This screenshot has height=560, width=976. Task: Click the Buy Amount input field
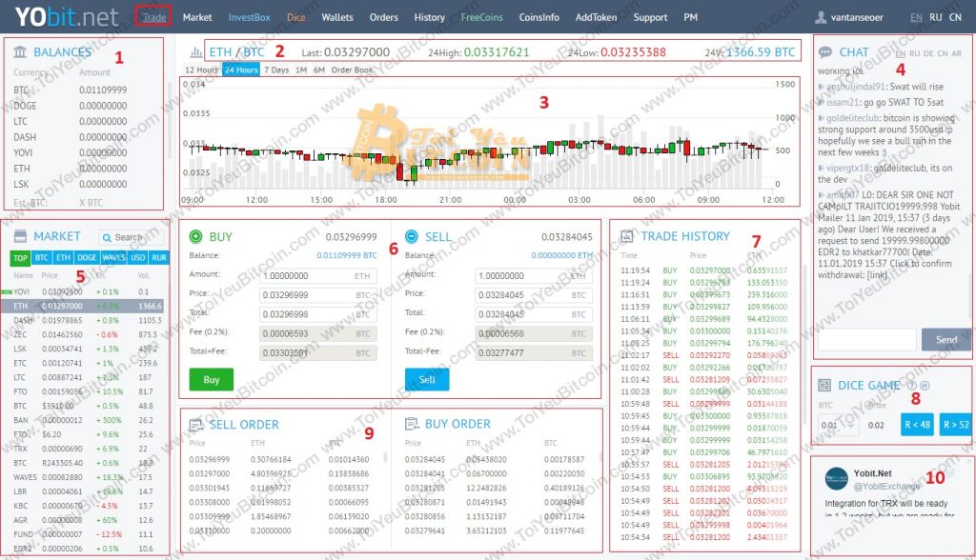(x=318, y=275)
